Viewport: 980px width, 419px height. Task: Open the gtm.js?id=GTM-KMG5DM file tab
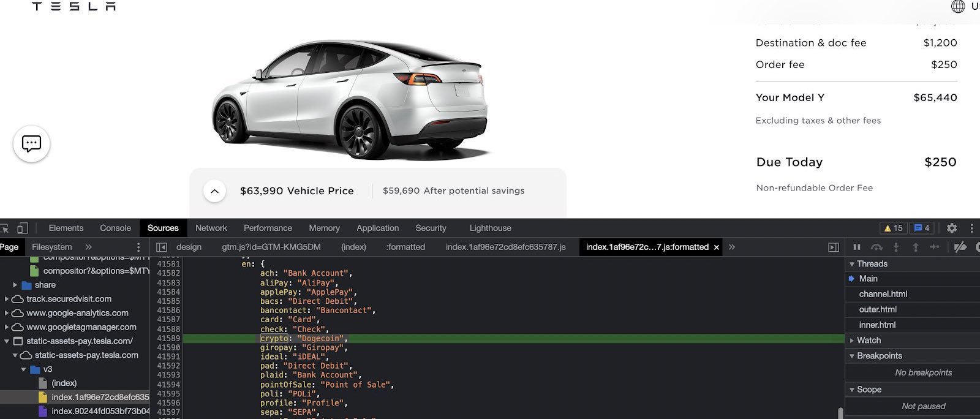tap(271, 247)
